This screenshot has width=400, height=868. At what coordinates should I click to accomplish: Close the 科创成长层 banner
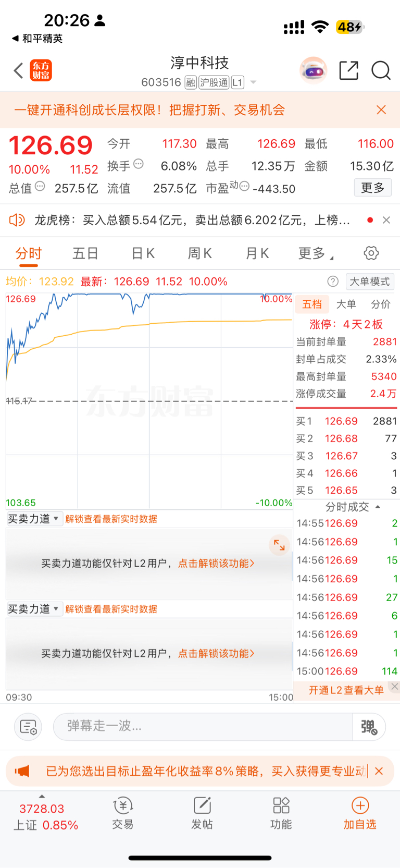[x=381, y=109]
